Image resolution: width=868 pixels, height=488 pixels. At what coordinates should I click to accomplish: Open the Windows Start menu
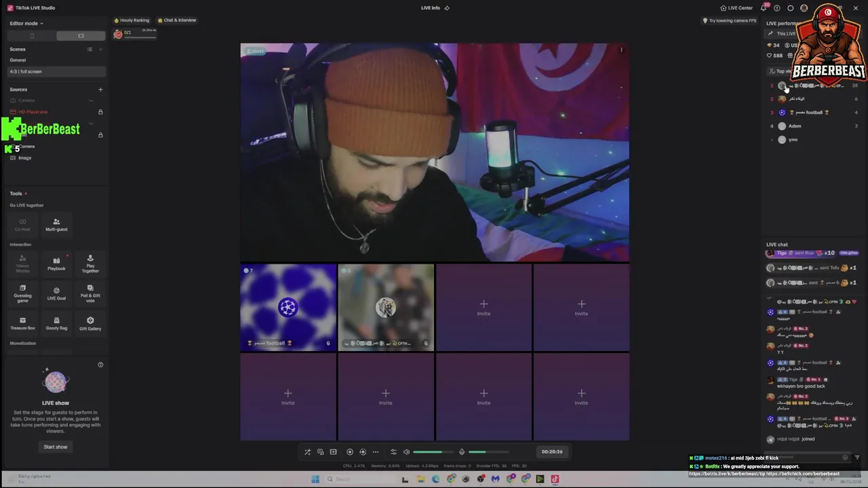(x=315, y=479)
